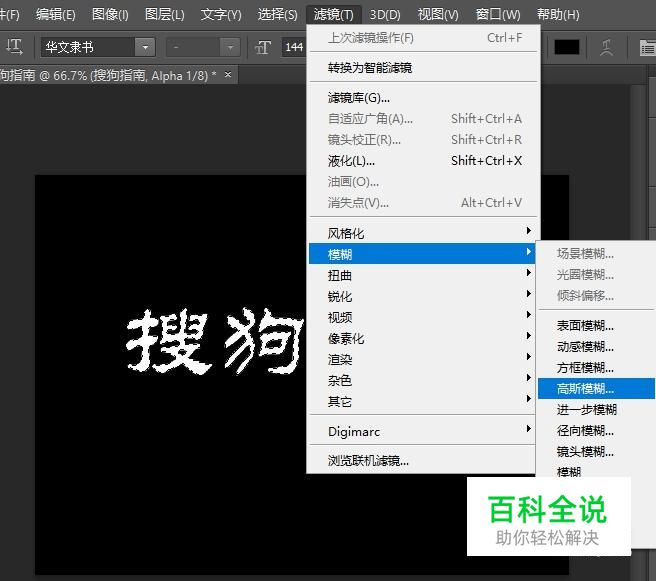
Task: Expand the 像素化 submenu
Action: click(422, 338)
